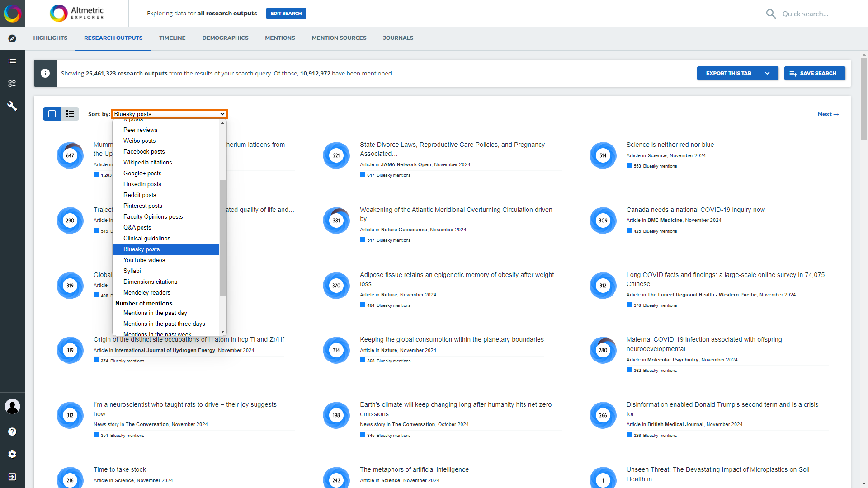Image resolution: width=868 pixels, height=488 pixels.
Task: Switch to the Demographics tab
Action: pos(225,38)
